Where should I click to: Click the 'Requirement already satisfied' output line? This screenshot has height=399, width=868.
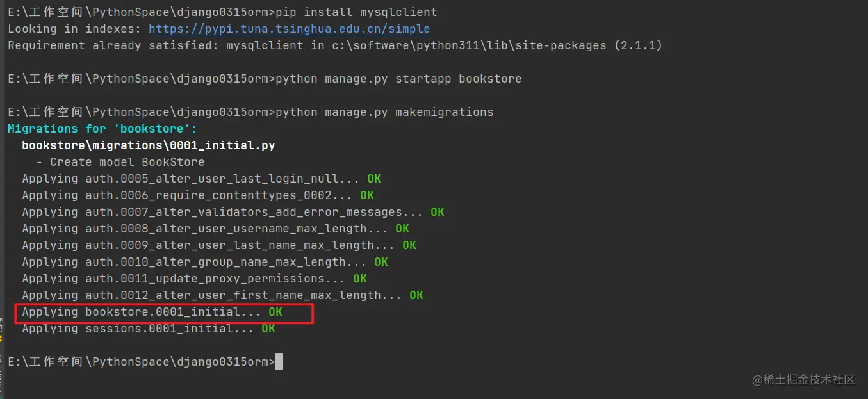coord(334,45)
